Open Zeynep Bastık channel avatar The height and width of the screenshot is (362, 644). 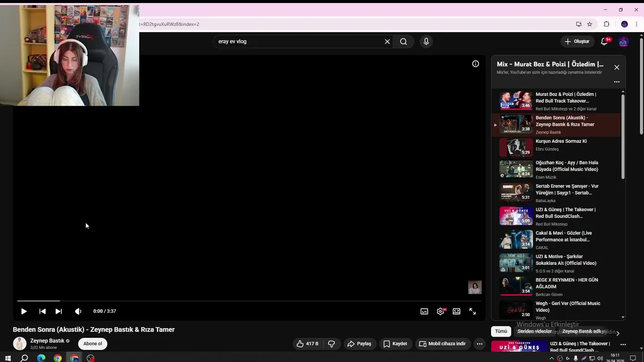(20, 344)
